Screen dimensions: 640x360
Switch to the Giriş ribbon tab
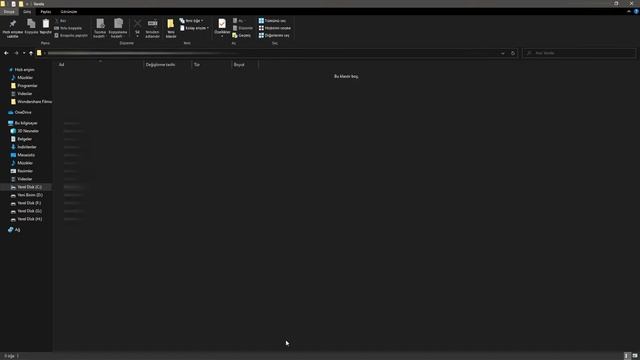(27, 12)
